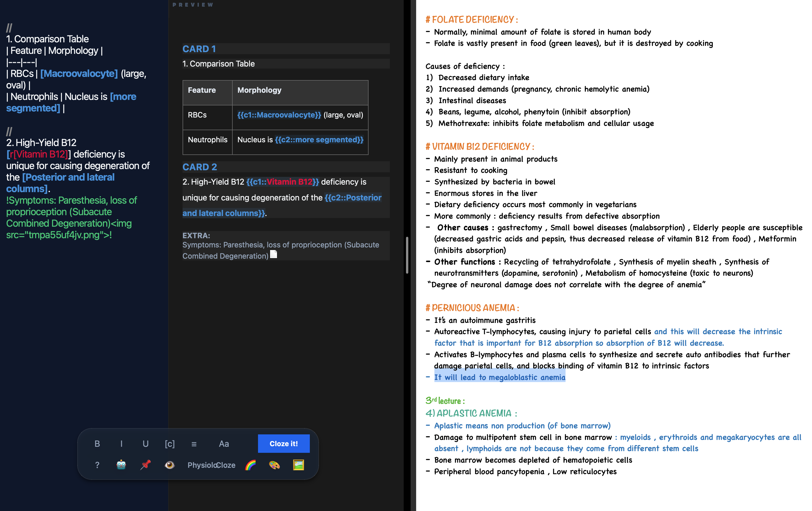Click the small document icon in EXTRA section
This screenshot has height=511, width=812.
[x=274, y=254]
